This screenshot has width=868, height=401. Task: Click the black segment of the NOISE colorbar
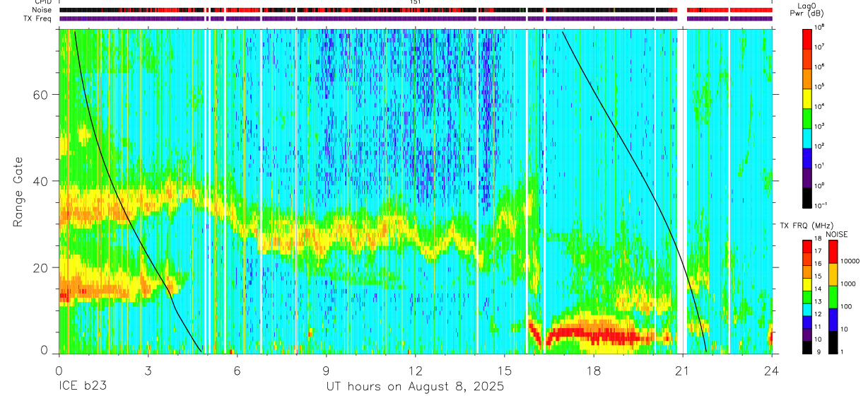[833, 342]
